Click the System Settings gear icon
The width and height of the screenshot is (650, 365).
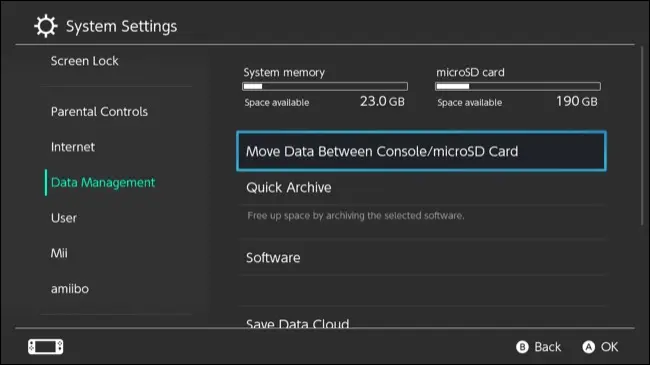pyautogui.click(x=46, y=26)
